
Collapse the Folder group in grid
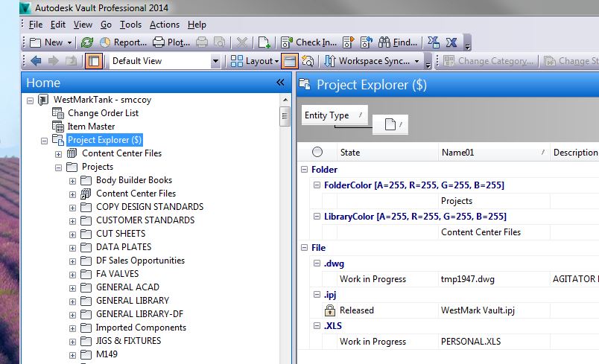pos(305,170)
